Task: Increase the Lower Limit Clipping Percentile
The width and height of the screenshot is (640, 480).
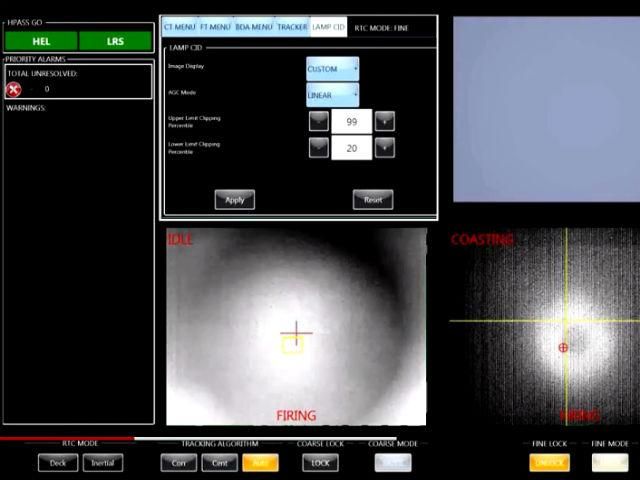Action: tap(384, 147)
